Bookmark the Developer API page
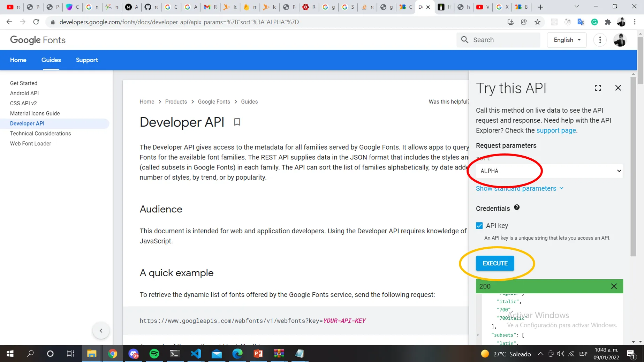Viewport: 644px width, 362px height. coord(237,122)
